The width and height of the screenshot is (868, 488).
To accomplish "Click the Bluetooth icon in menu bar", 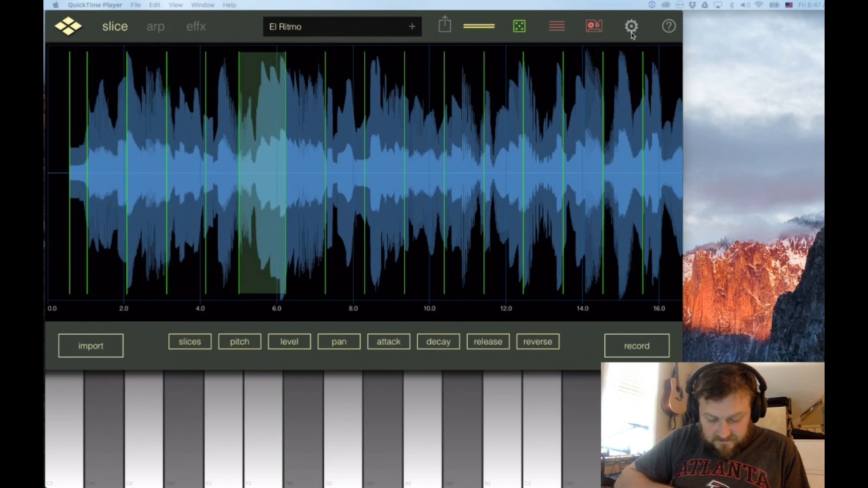I will (732, 5).
